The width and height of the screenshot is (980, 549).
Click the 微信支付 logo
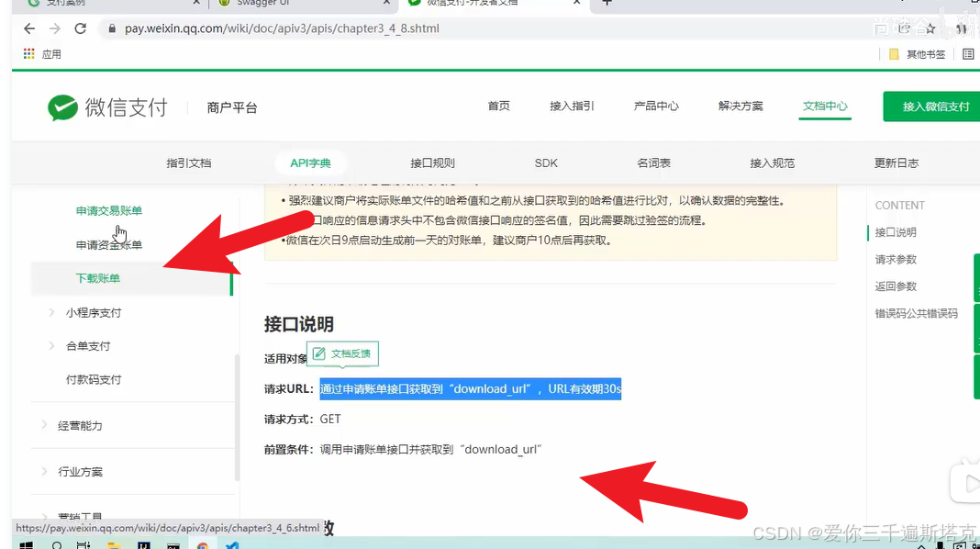(x=107, y=107)
